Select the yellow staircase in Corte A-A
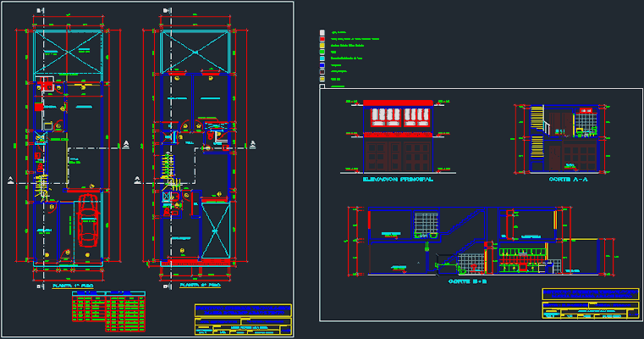 536,136
